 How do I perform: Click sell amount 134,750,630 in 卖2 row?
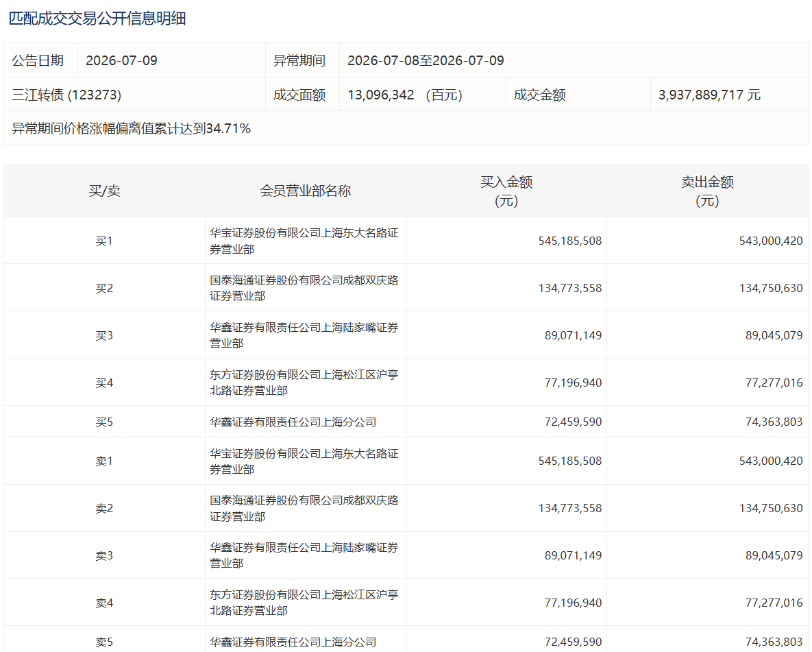pyautogui.click(x=771, y=509)
